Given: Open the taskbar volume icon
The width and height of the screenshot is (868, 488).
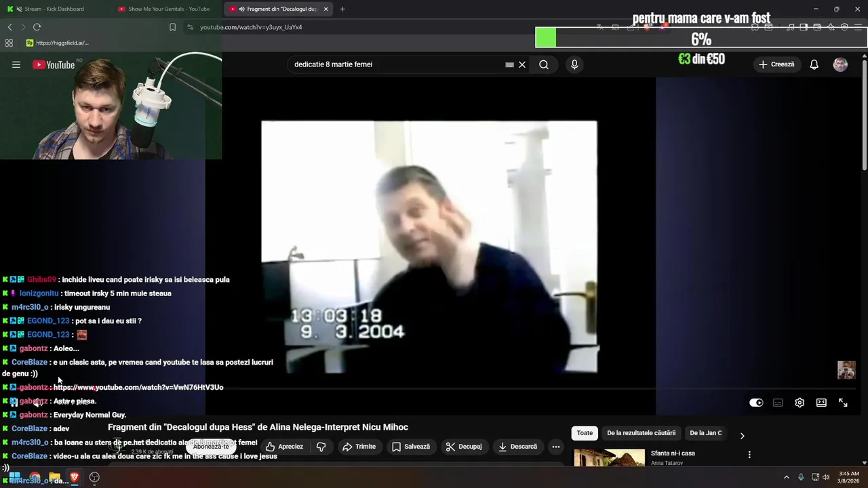Looking at the screenshot, I should pos(826,477).
